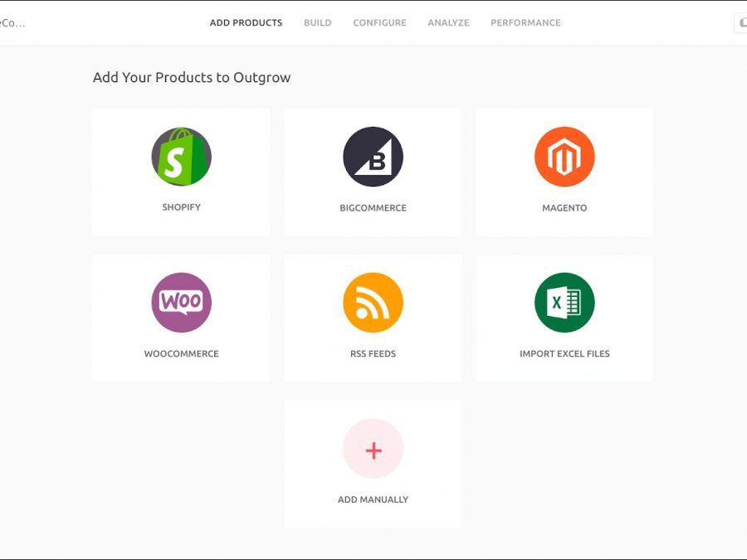Click the SHOPIFY text label
747x560 pixels.
click(x=181, y=207)
